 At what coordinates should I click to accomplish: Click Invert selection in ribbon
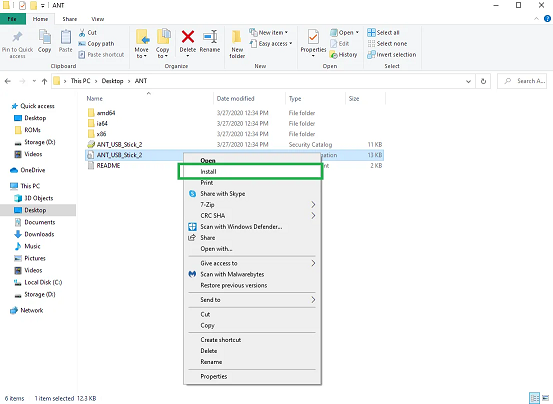click(x=391, y=55)
